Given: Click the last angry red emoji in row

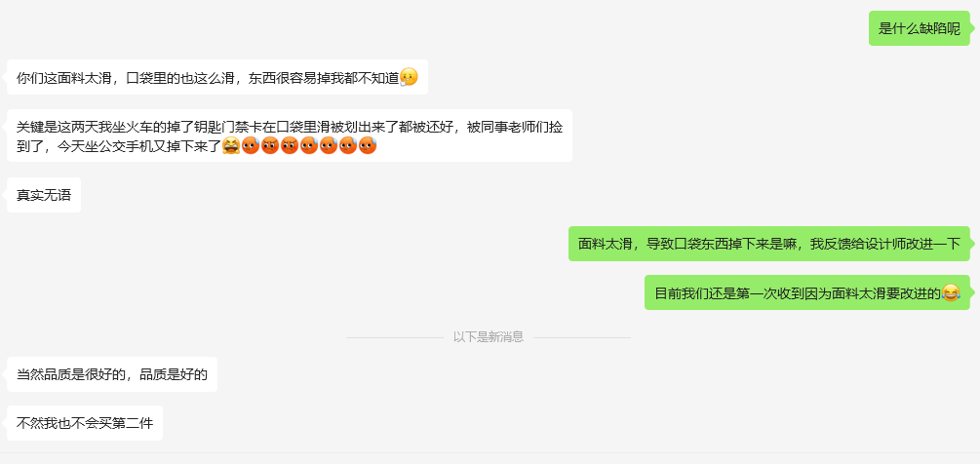Looking at the screenshot, I should (x=368, y=146).
